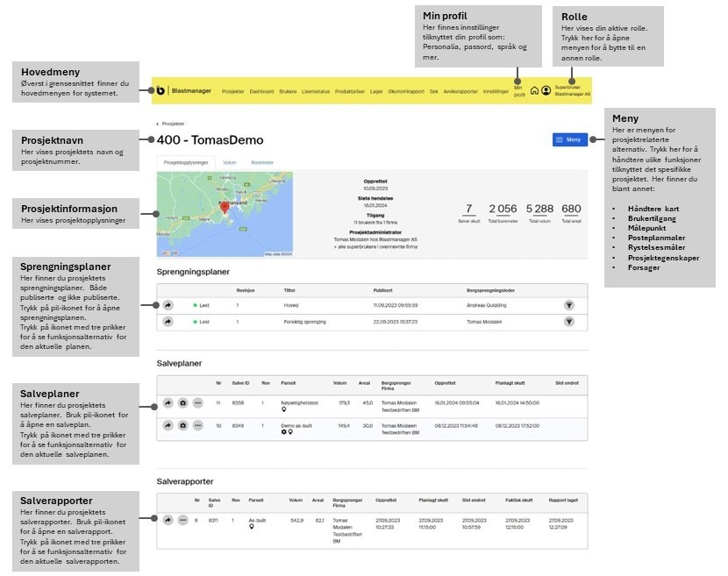Click the Tomas Modalen hos Blastmanager AS administrator text
Screen dimensions: 728x576
point(375,239)
